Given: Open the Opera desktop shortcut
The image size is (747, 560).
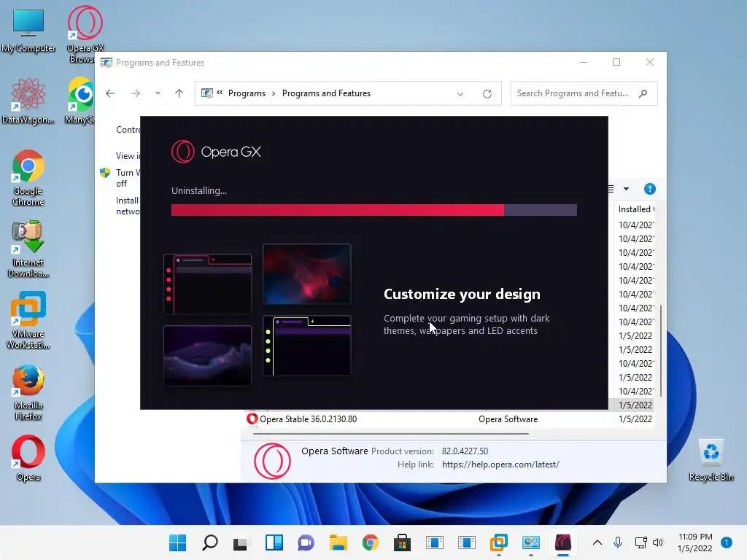Looking at the screenshot, I should click(28, 457).
